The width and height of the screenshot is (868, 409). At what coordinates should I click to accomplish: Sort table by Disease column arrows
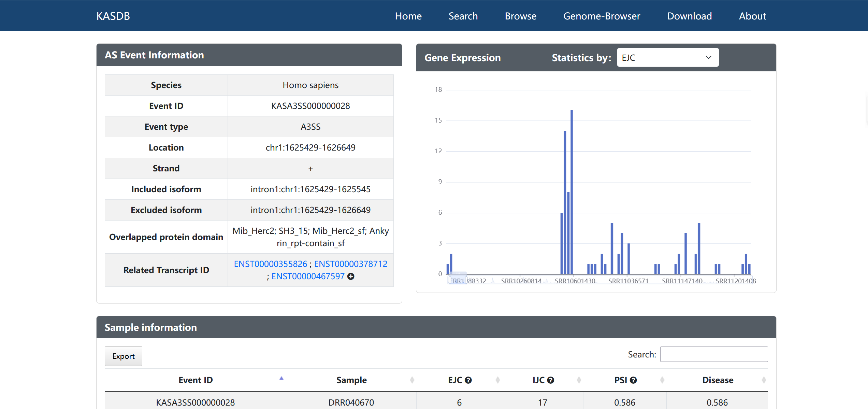[x=764, y=380]
